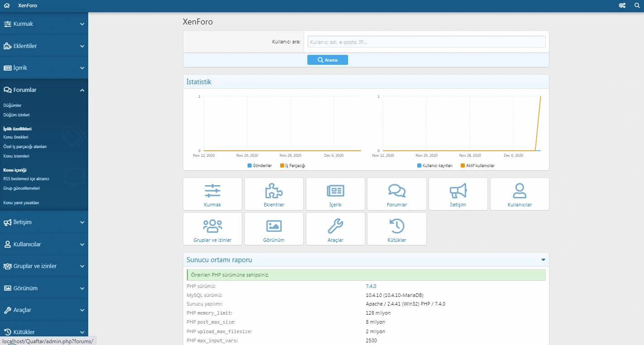The height and width of the screenshot is (345, 644).
Task: Click the İstatistik panel heading
Action: pyautogui.click(x=199, y=82)
